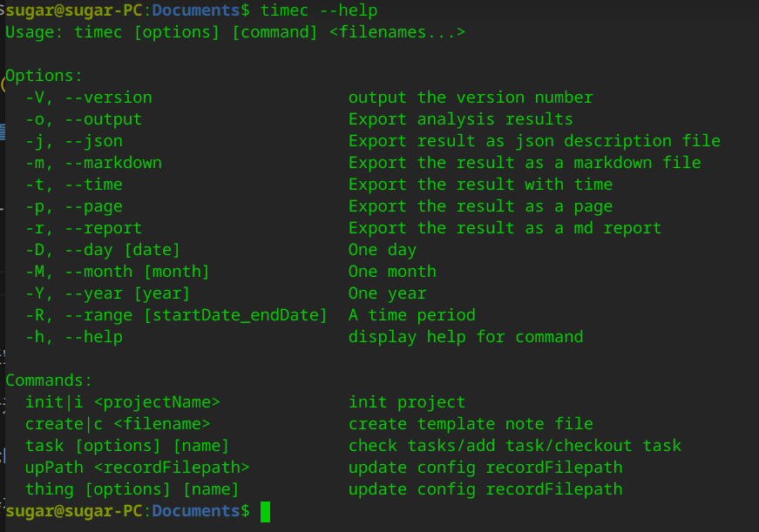Select the 'thing [options] [name]' command

coord(132,489)
